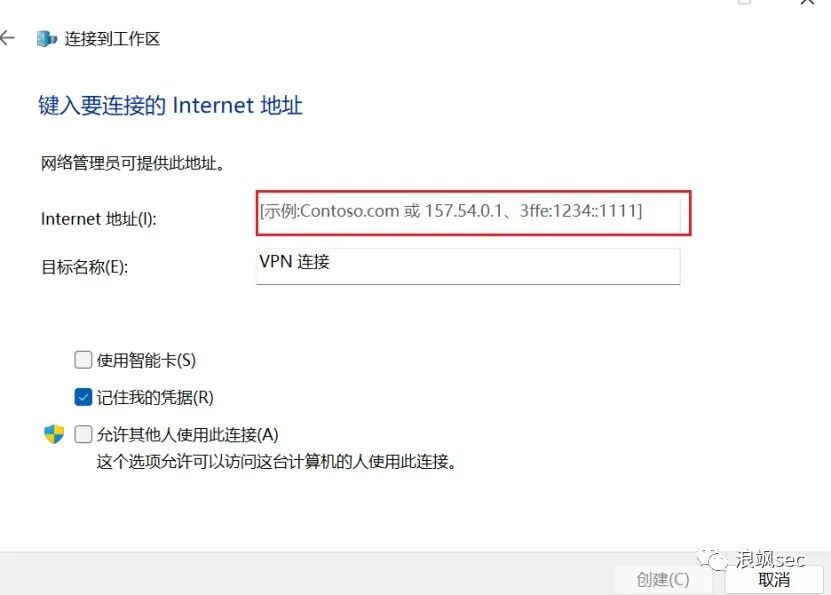
Task: Click the 连接到工作区 wizard computer icon
Action: (47, 39)
